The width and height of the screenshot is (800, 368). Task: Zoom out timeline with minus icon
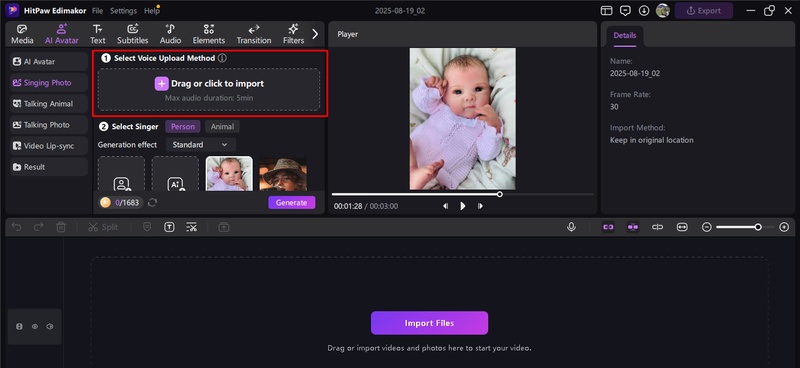point(707,227)
